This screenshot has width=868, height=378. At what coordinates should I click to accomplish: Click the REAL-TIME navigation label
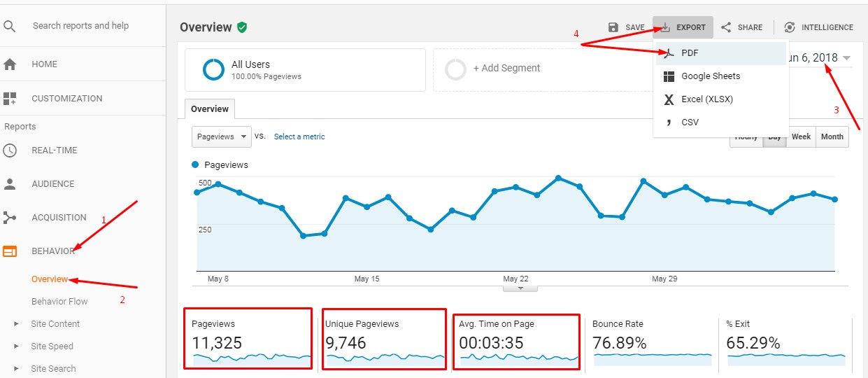click(55, 150)
